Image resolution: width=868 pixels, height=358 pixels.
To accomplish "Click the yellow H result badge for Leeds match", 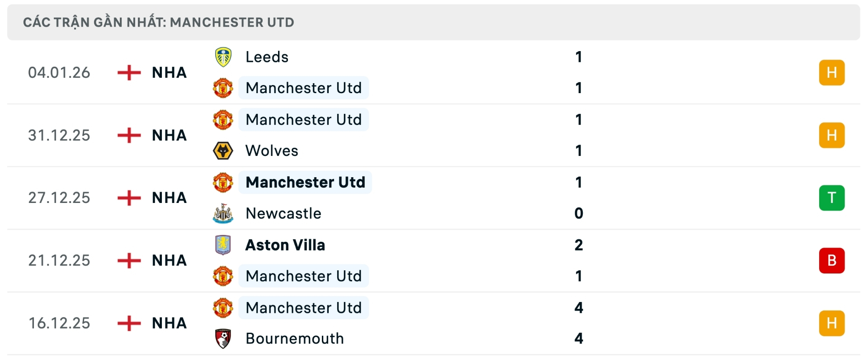I will coord(832,72).
